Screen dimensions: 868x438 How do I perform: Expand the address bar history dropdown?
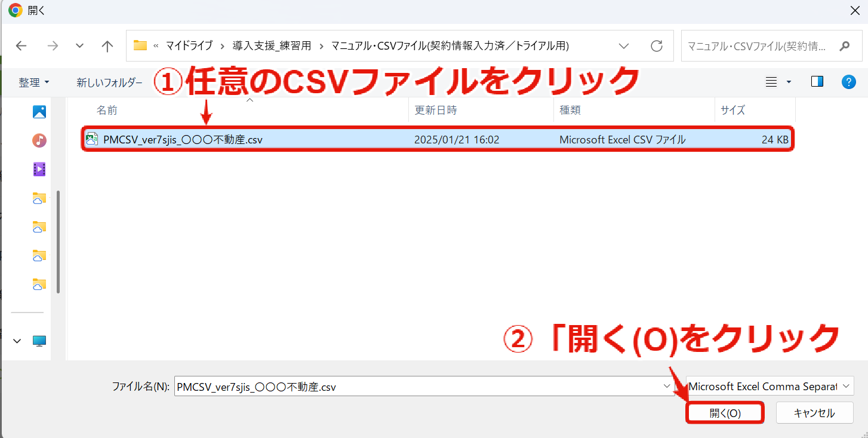point(624,46)
